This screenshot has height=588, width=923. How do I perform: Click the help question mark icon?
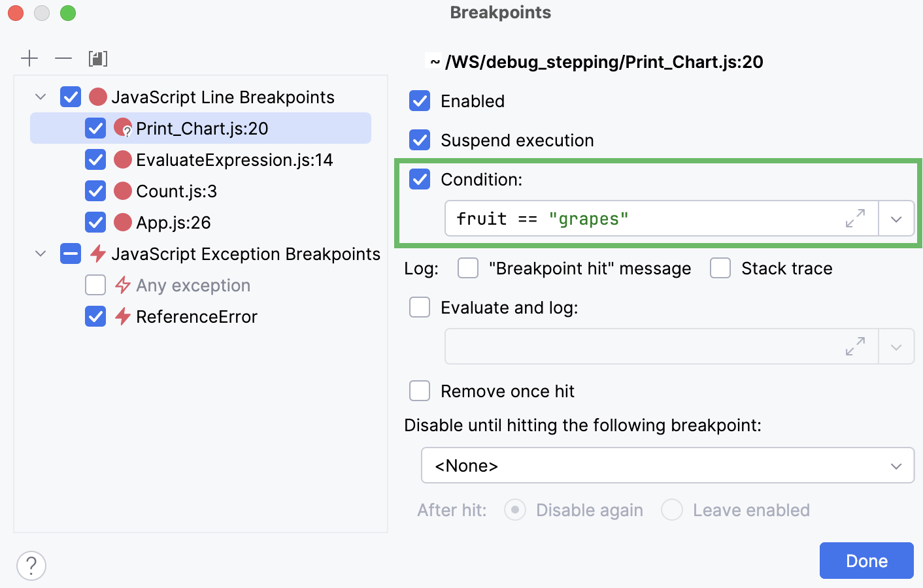tap(31, 566)
